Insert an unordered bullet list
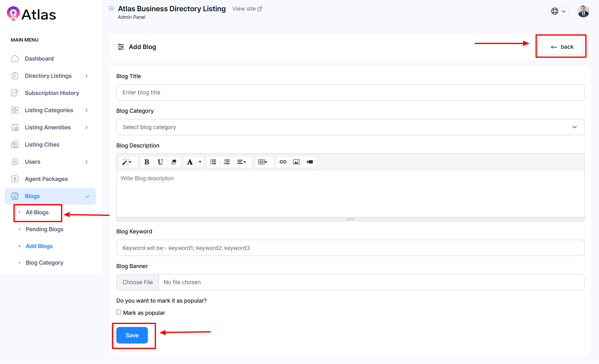This screenshot has width=599, height=364. (213, 162)
